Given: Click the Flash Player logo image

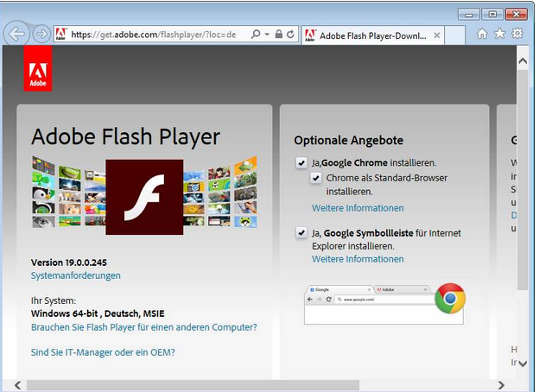Looking at the screenshot, I should pyautogui.click(x=144, y=197).
